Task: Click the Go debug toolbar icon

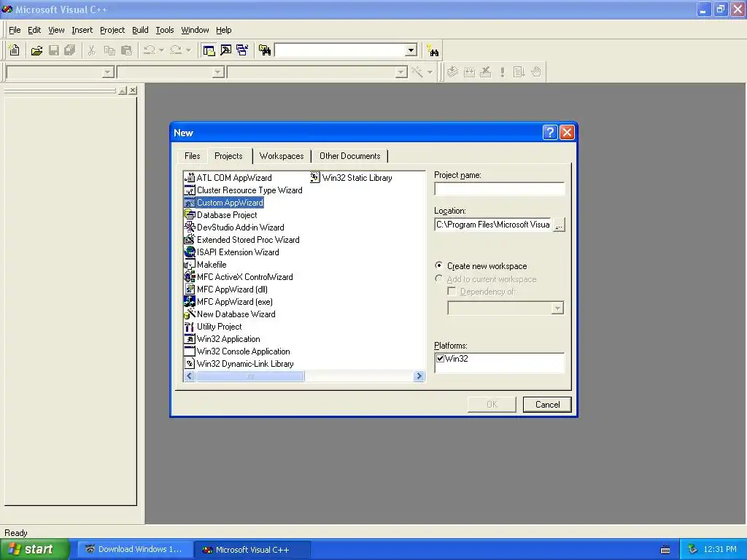Action: (x=519, y=72)
